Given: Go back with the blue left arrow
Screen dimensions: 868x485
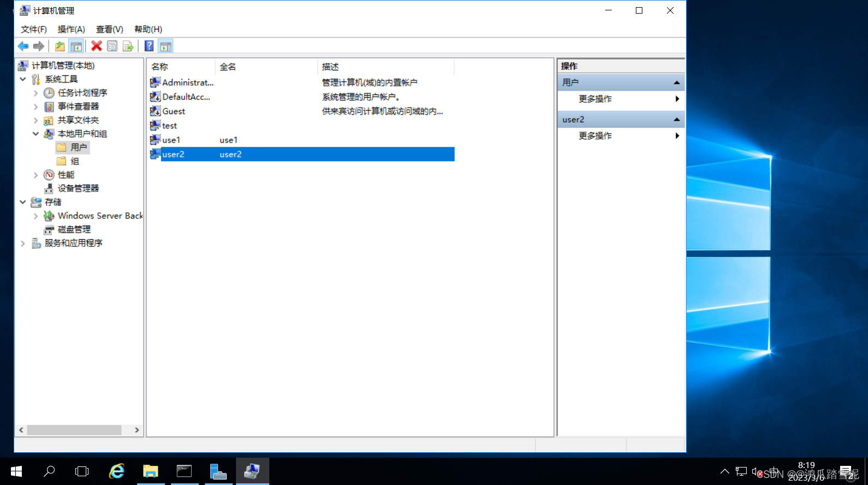Looking at the screenshot, I should click(23, 46).
